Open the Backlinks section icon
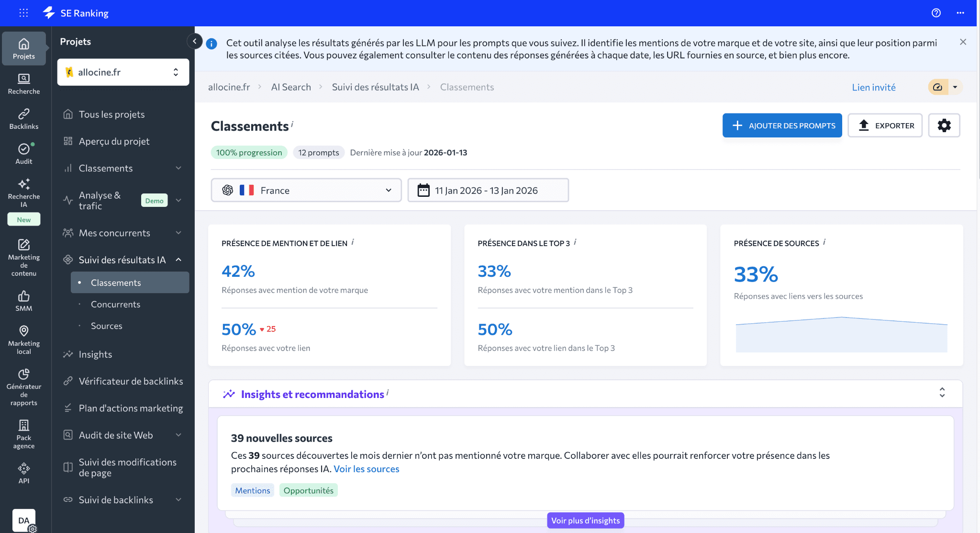980x533 pixels. click(x=23, y=118)
